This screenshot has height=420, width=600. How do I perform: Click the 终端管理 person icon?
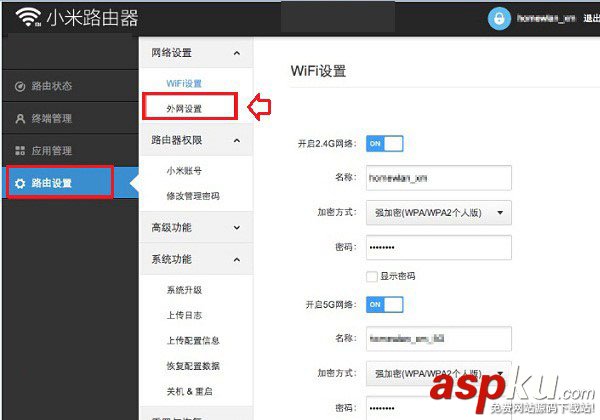20,119
